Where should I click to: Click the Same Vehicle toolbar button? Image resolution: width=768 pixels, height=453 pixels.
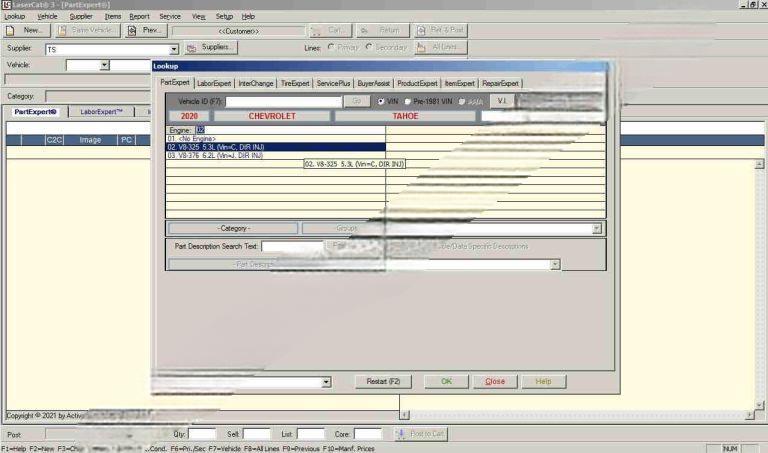click(87, 30)
